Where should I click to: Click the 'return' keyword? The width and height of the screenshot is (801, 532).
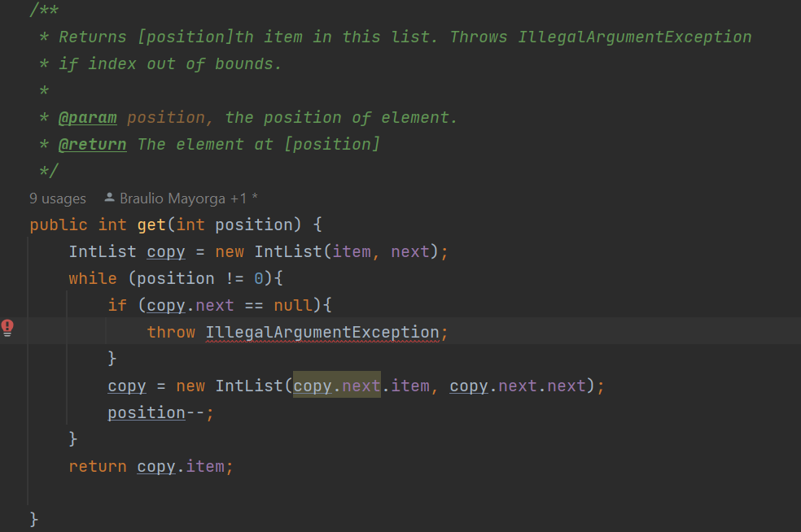tap(97, 467)
